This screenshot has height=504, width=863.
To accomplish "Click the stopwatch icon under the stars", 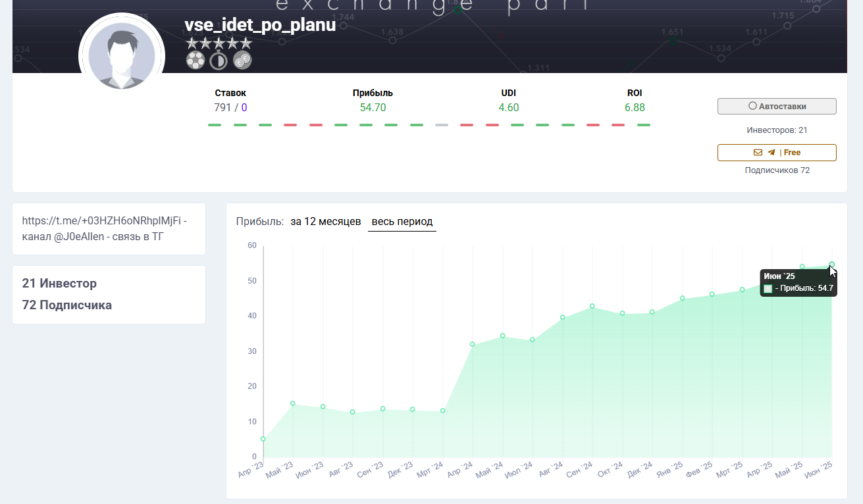I will 219,61.
